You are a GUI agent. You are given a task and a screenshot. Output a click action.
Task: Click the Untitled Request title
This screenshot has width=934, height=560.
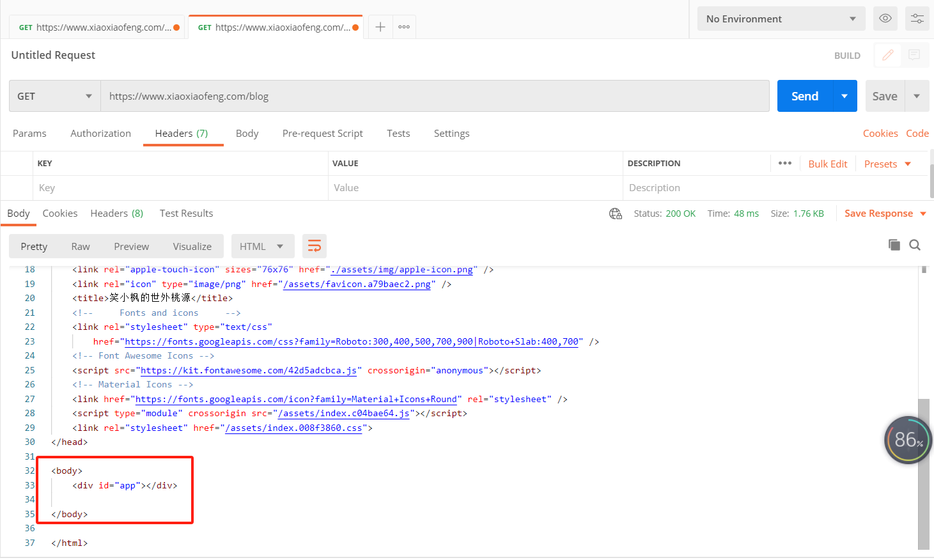pos(53,55)
